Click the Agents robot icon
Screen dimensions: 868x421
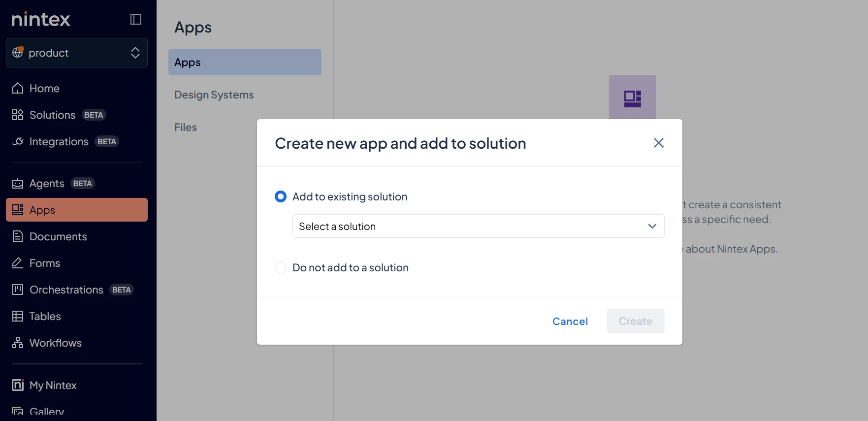18,183
